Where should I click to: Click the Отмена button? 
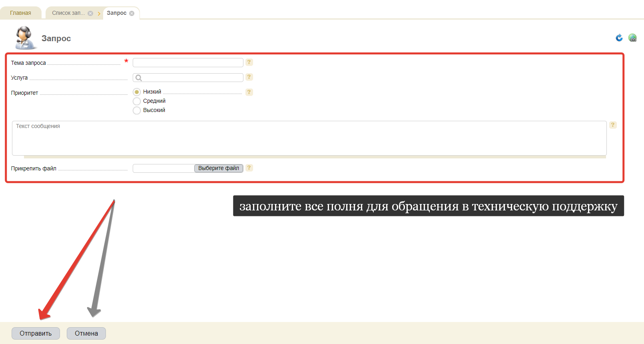point(86,333)
